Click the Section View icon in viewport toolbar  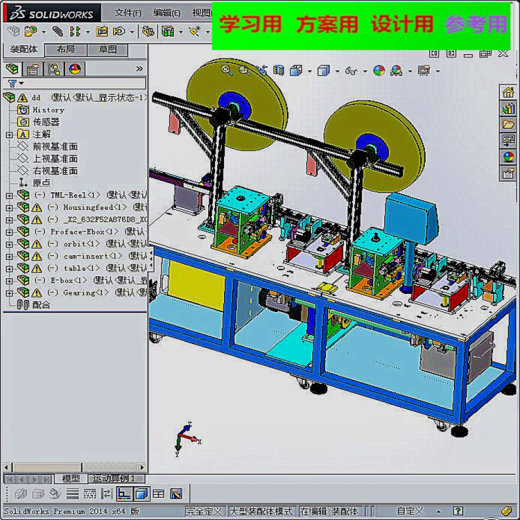279,70
